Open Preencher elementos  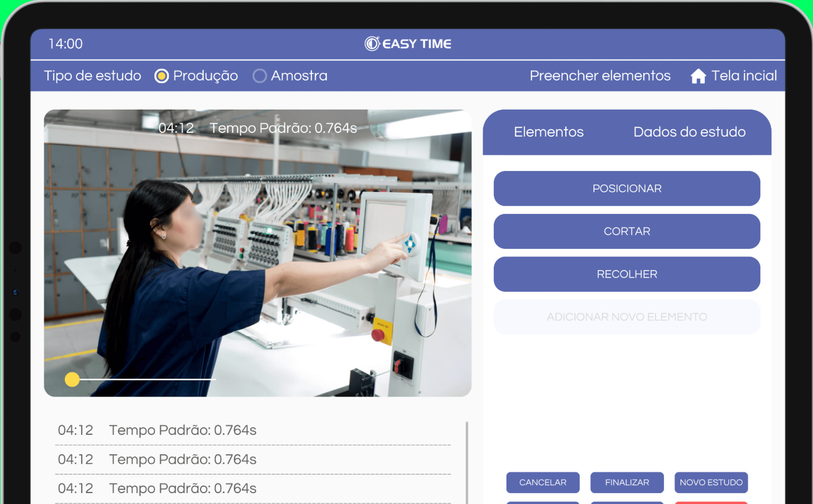pyautogui.click(x=600, y=76)
